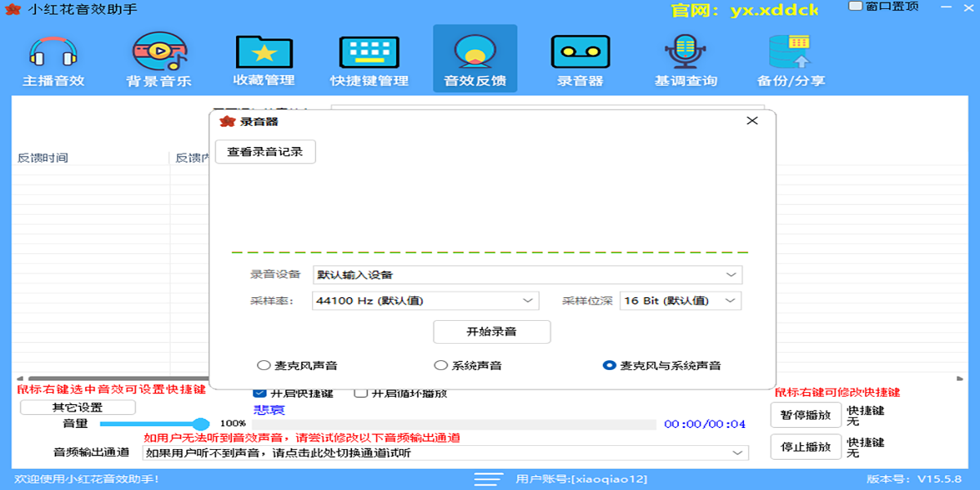Click the 00:00/00:04 time display
Screen dimensions: 980x490
click(x=705, y=424)
